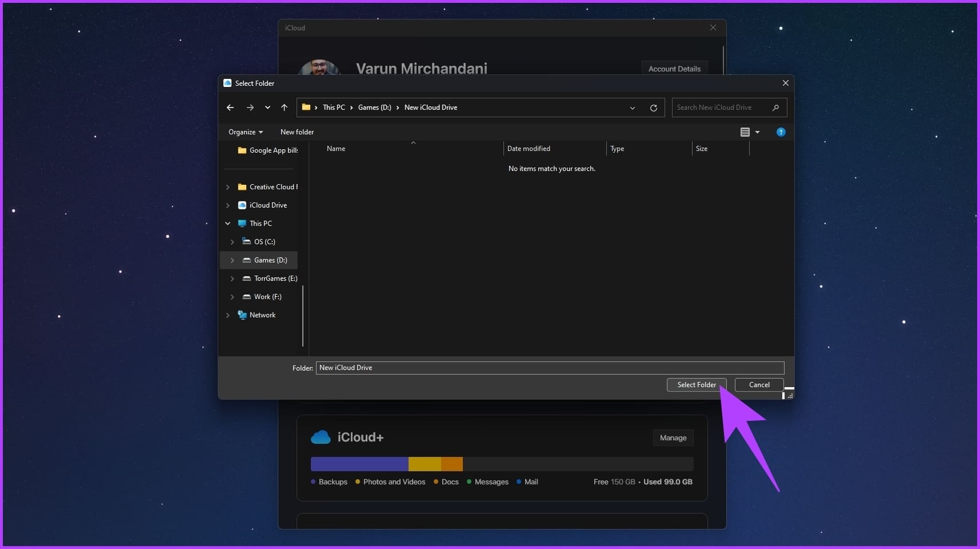Expand the address bar history dropdown
The image size is (980, 549).
point(632,108)
